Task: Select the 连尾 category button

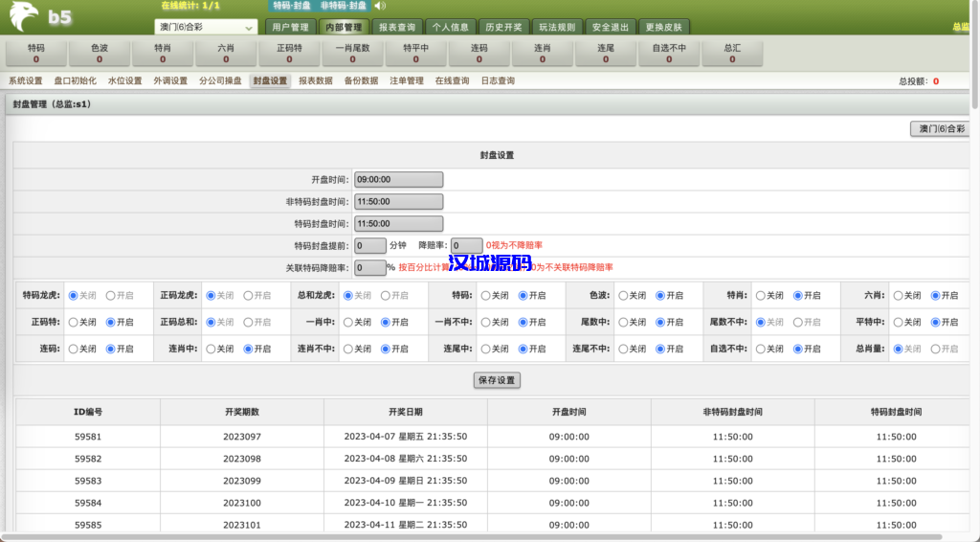Action: 606,53
